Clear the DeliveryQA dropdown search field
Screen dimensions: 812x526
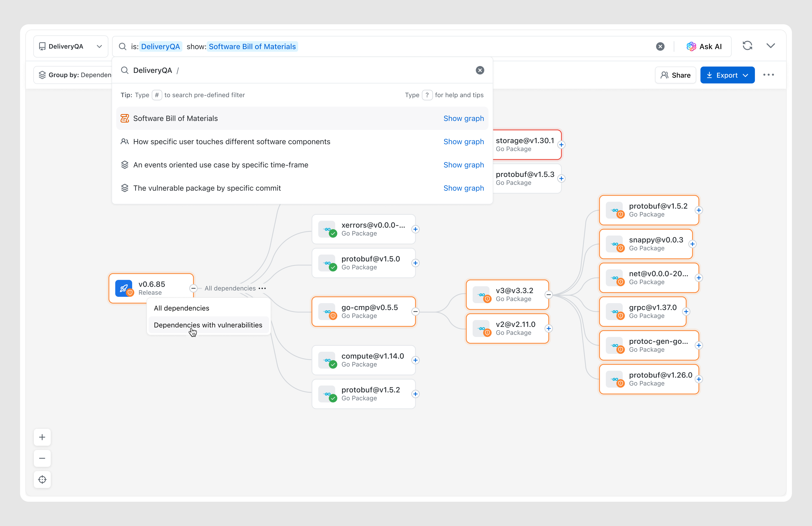click(x=480, y=70)
